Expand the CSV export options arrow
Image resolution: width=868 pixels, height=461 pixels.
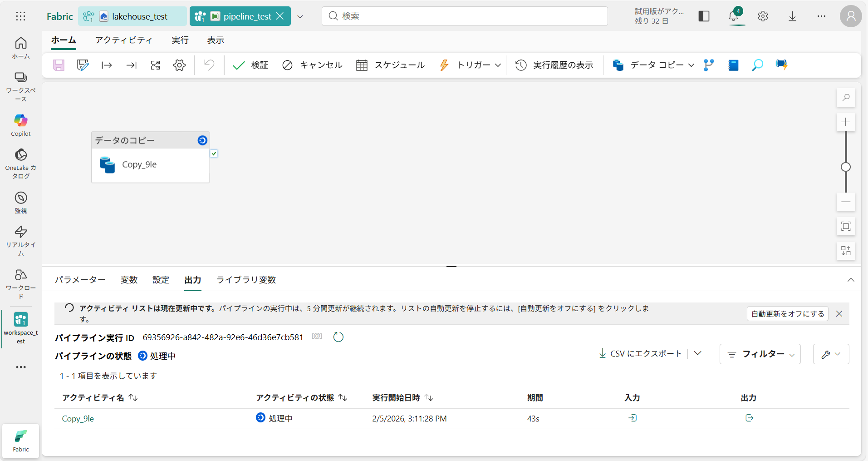(698, 353)
